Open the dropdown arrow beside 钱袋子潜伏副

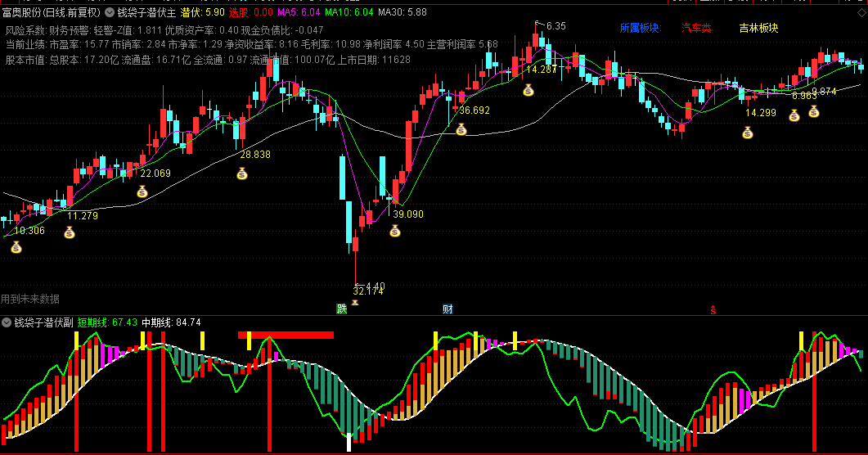tap(7, 322)
